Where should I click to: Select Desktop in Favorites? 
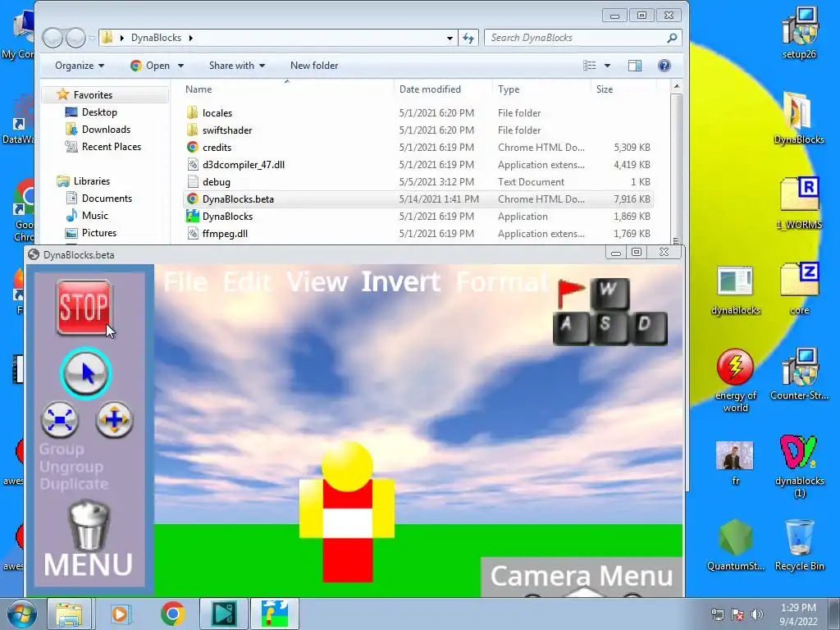[x=99, y=112]
